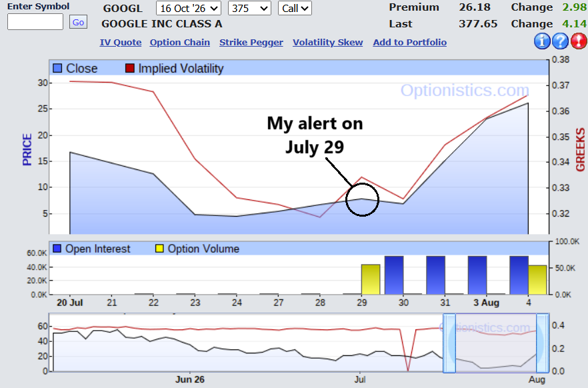Click the Option Volume legend label

203,249
